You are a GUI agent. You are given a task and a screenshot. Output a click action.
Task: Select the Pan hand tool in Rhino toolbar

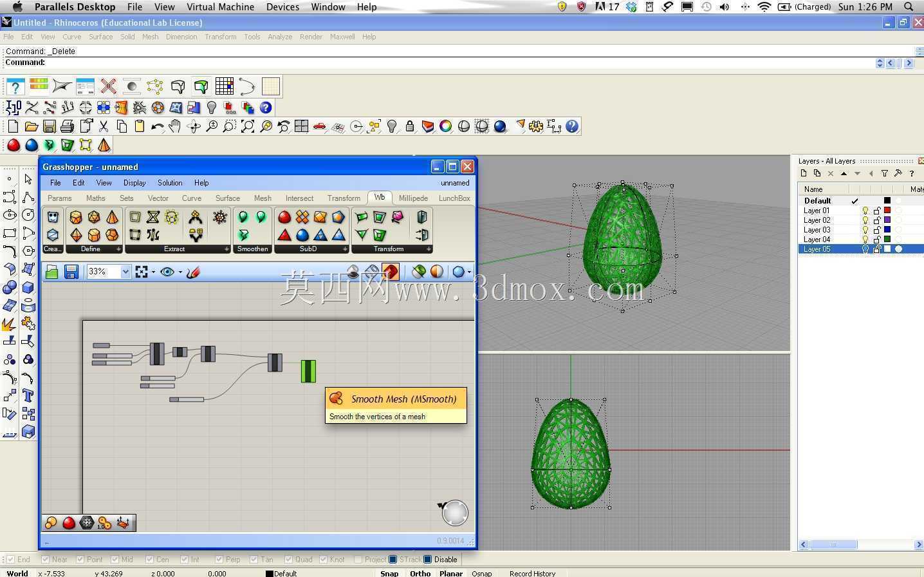point(175,127)
